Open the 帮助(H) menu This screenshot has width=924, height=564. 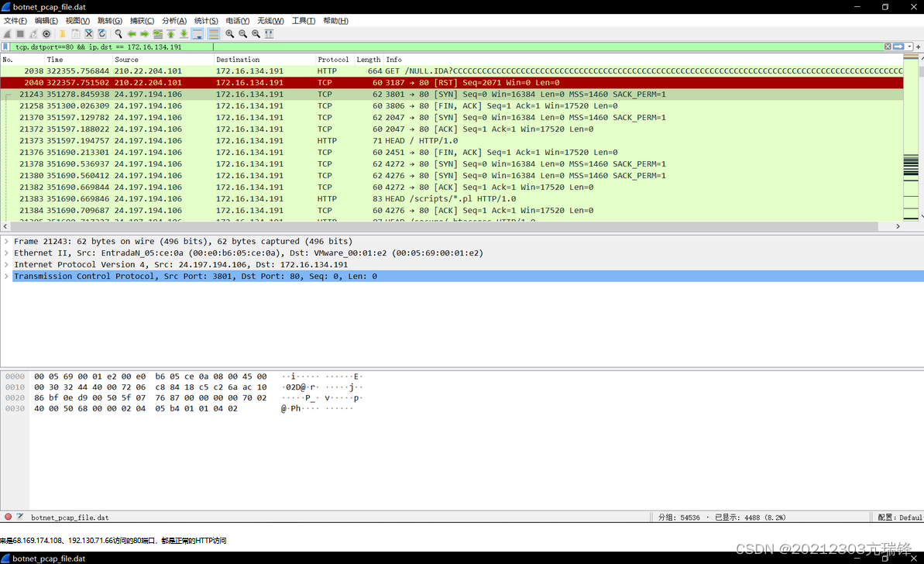(x=335, y=21)
